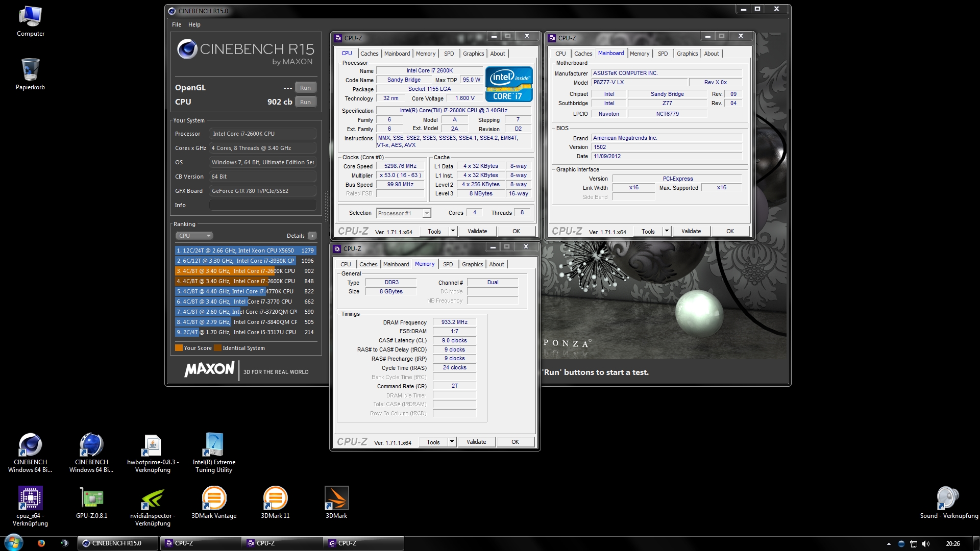Viewport: 980px width, 551px height.
Task: Click the Info input field in Cinebench
Action: click(x=262, y=205)
